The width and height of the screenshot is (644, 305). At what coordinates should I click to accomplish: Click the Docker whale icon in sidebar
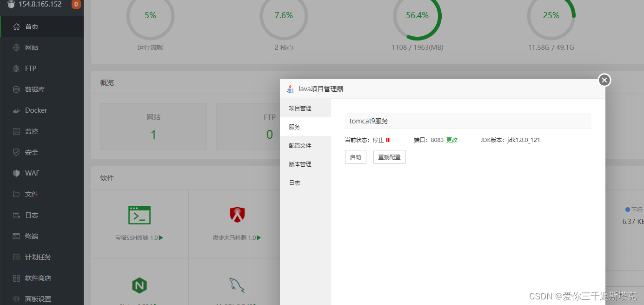[x=17, y=110]
